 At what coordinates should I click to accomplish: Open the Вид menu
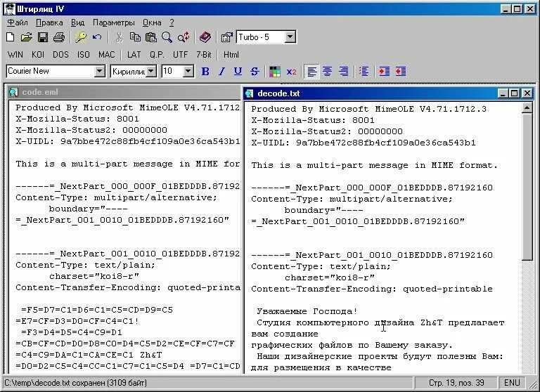[x=77, y=22]
